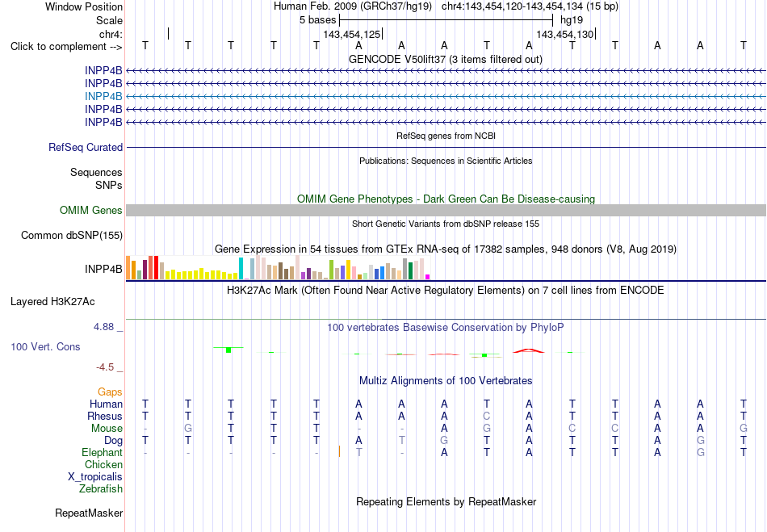
Task: Open the GTEx Gene Expression track title
Action: tap(446, 249)
